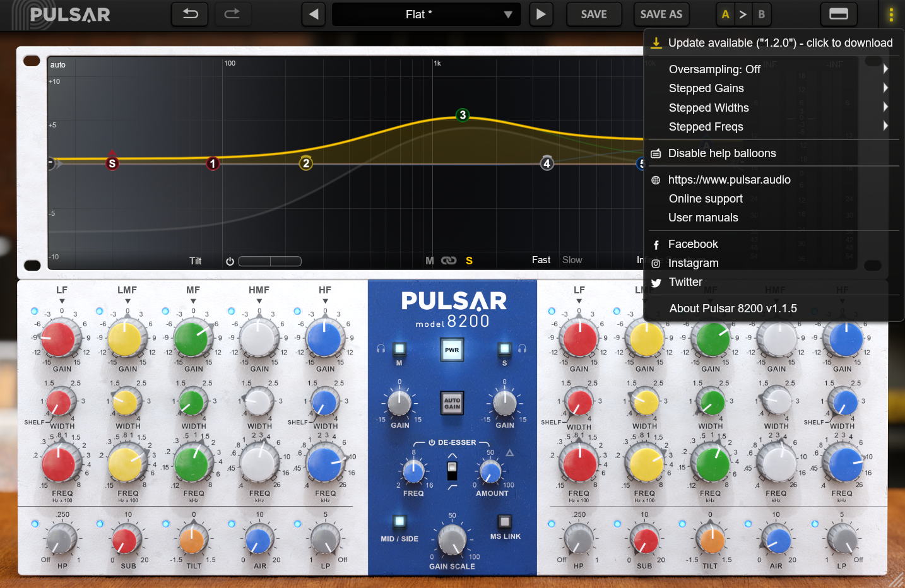Image resolution: width=905 pixels, height=588 pixels.
Task: Click the undo arrow button
Action: click(x=190, y=14)
